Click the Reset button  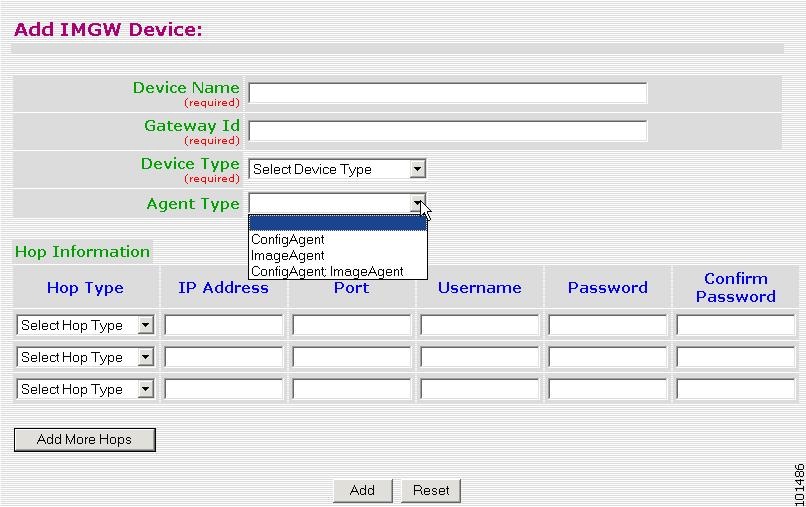click(x=431, y=491)
